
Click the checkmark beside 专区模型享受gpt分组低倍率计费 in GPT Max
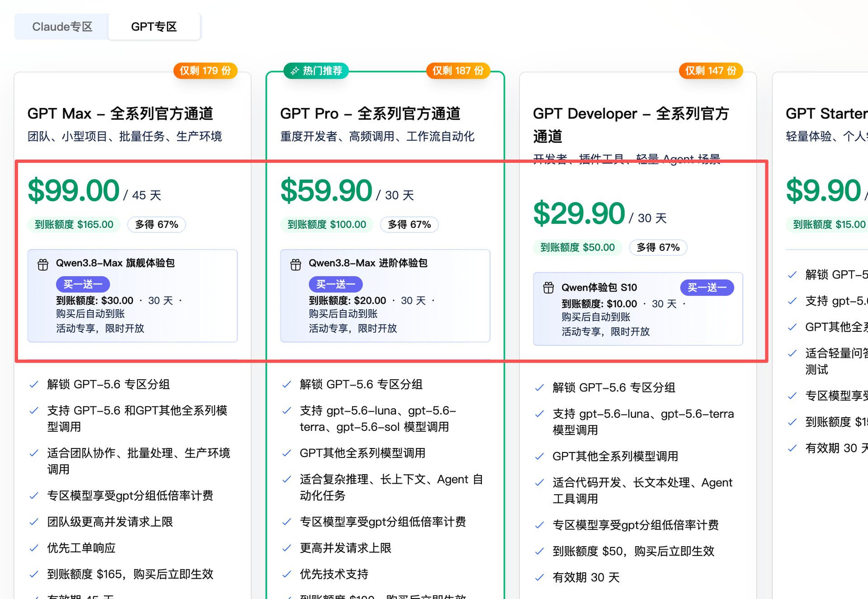(x=34, y=496)
